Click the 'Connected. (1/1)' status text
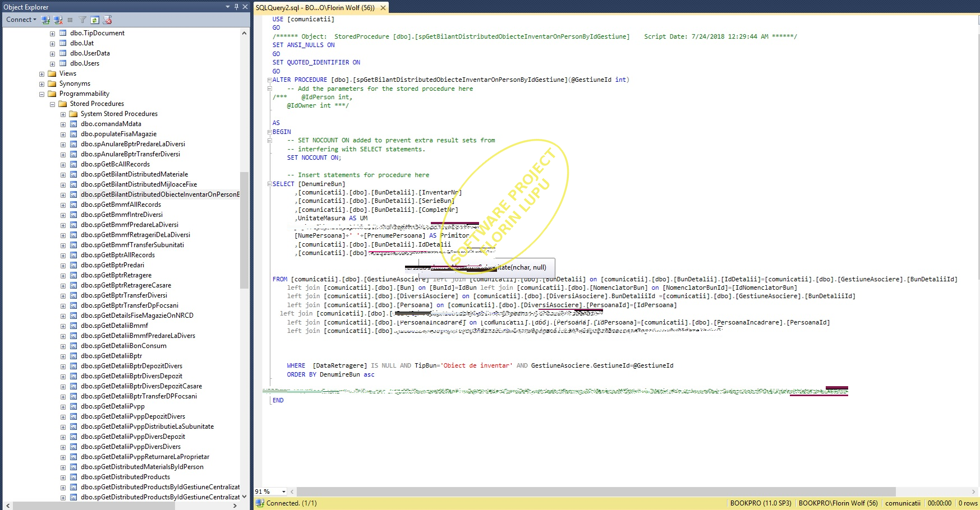980x510 pixels. tap(291, 503)
